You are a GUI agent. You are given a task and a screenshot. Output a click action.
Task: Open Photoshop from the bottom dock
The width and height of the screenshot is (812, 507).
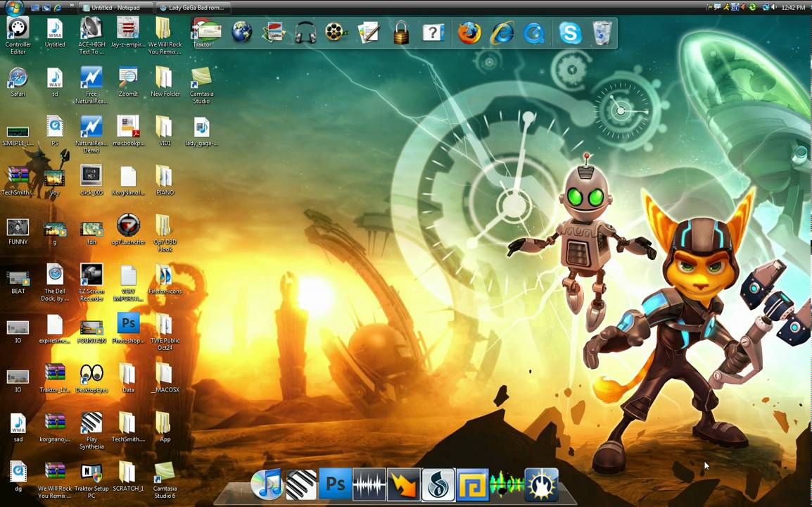tap(335, 484)
